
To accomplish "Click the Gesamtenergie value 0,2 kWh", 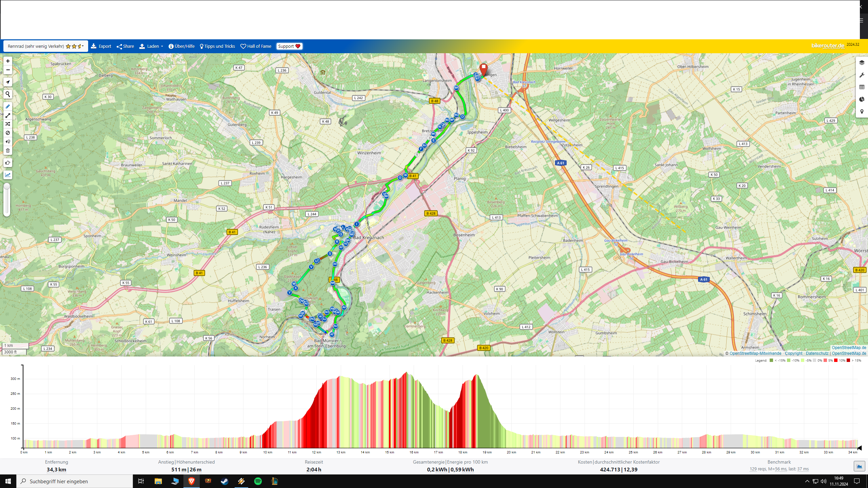I will [437, 470].
